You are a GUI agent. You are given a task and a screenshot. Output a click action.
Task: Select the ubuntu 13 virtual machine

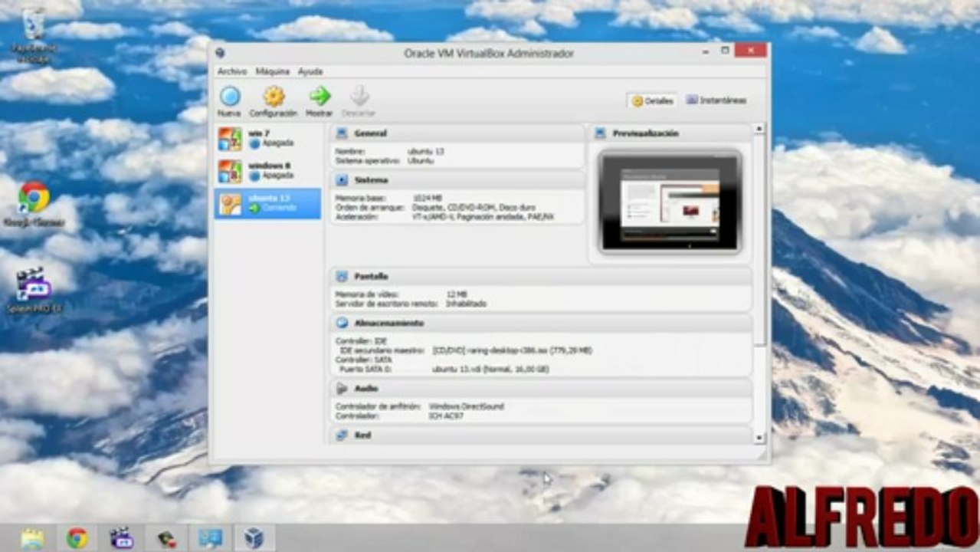click(267, 203)
